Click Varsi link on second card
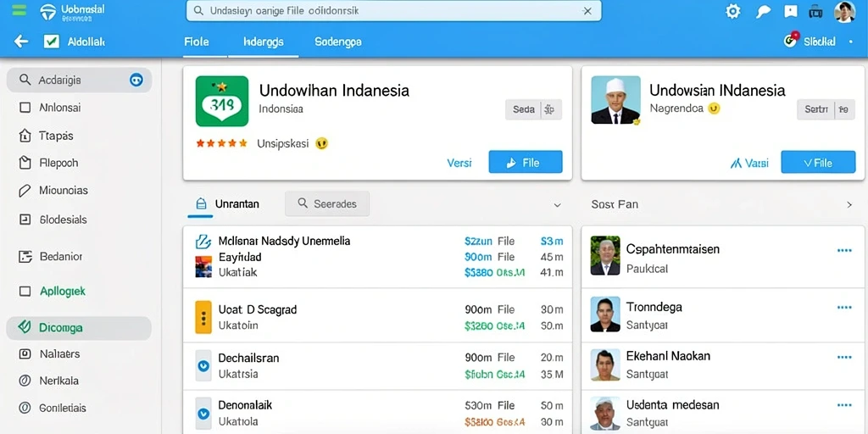Image resolution: width=868 pixels, height=434 pixels. click(749, 164)
